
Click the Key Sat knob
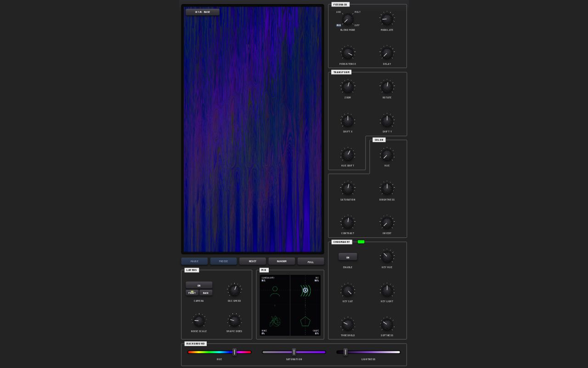coord(348,291)
